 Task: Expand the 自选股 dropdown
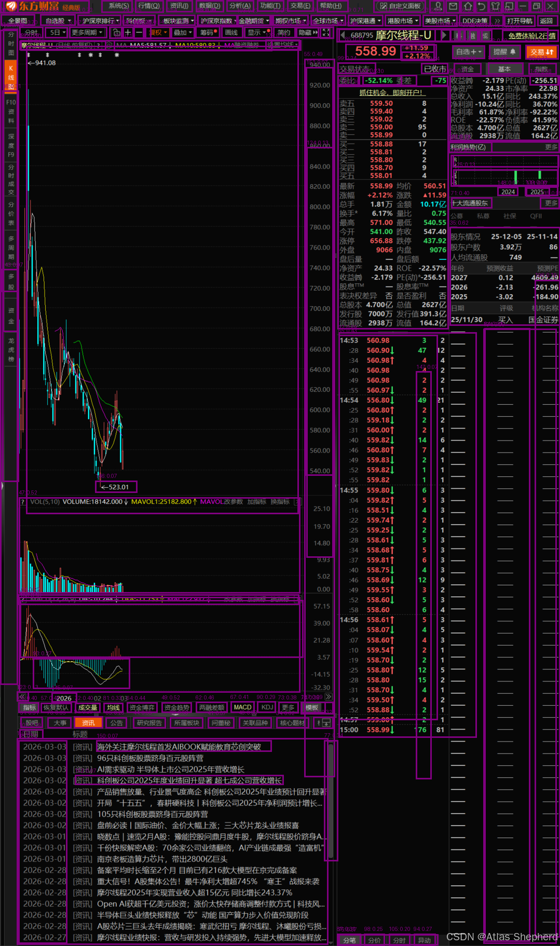pyautogui.click(x=58, y=21)
